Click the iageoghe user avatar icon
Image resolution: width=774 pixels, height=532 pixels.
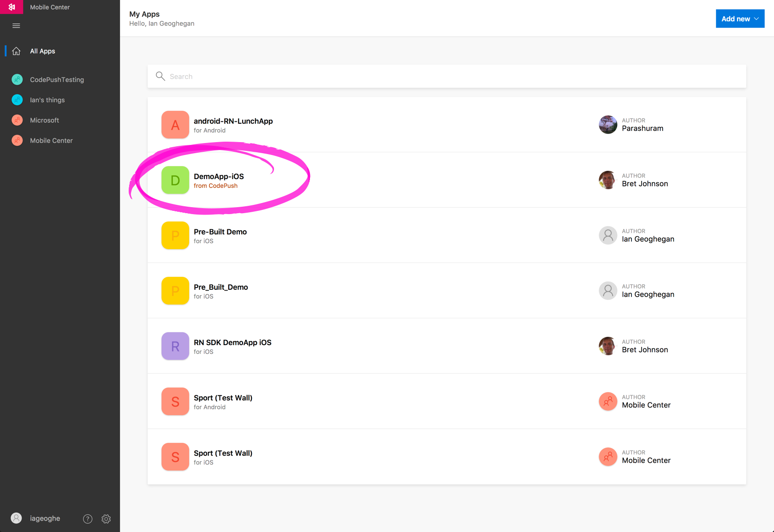(16, 518)
